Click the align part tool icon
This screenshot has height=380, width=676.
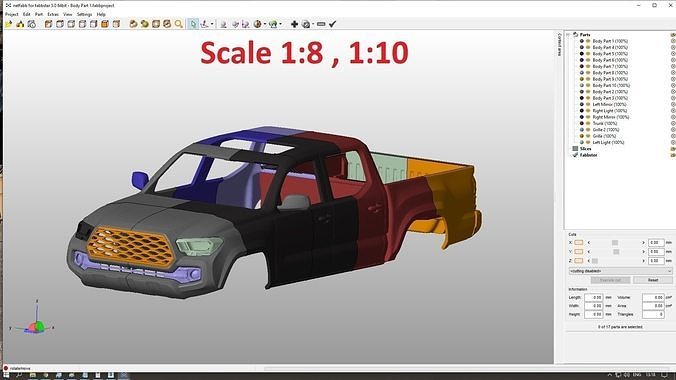coord(205,24)
